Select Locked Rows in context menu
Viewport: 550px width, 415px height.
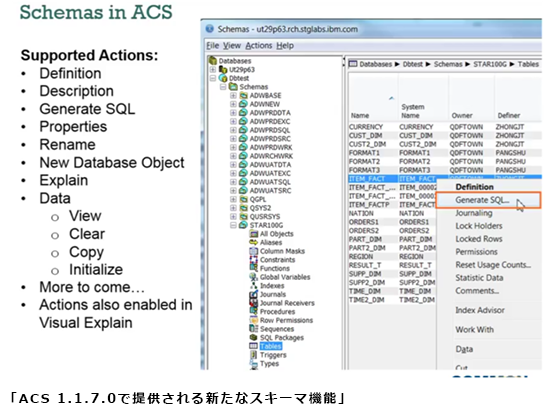tap(479, 239)
